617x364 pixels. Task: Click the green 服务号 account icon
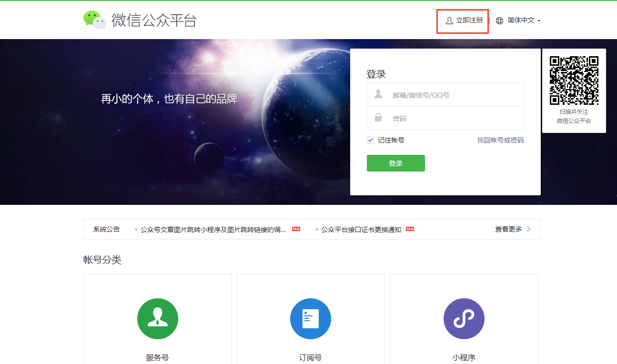tap(157, 319)
